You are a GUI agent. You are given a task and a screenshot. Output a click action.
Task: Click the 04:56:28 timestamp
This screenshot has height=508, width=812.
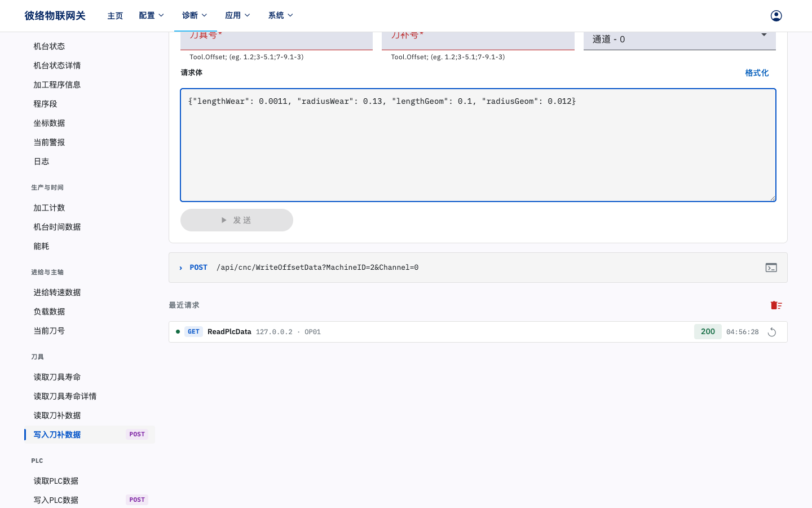tap(743, 332)
